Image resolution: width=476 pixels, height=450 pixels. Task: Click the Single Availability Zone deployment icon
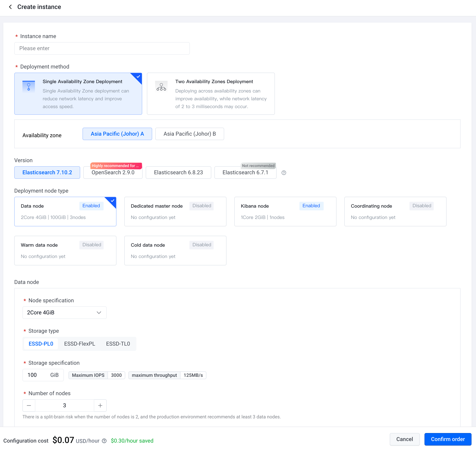point(28,87)
